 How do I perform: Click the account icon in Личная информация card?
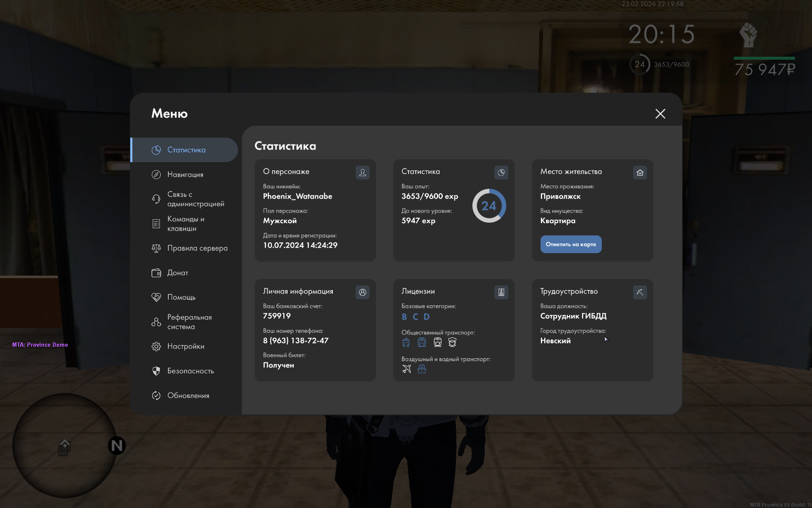click(362, 292)
